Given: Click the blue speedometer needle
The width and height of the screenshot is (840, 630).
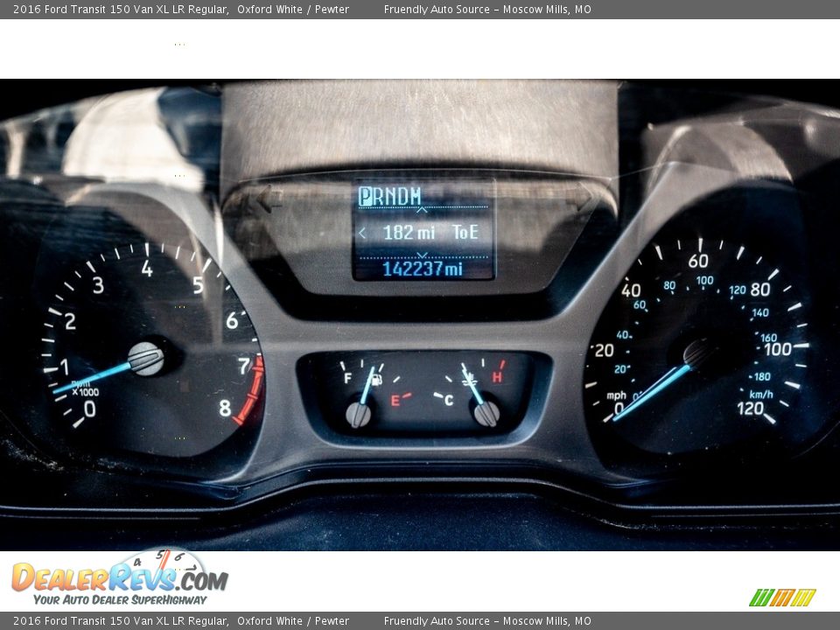Looking at the screenshot, I should click(652, 392).
